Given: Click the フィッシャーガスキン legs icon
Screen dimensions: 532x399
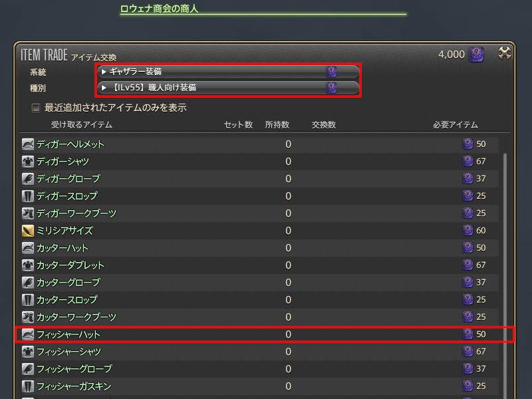Looking at the screenshot, I should pyautogui.click(x=28, y=386).
